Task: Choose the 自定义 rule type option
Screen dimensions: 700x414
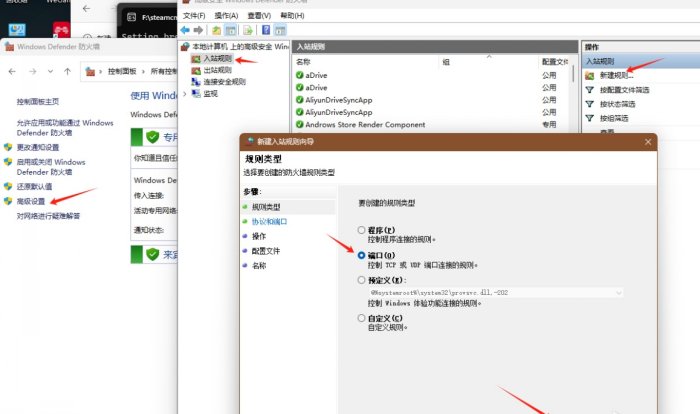Action: (362, 318)
